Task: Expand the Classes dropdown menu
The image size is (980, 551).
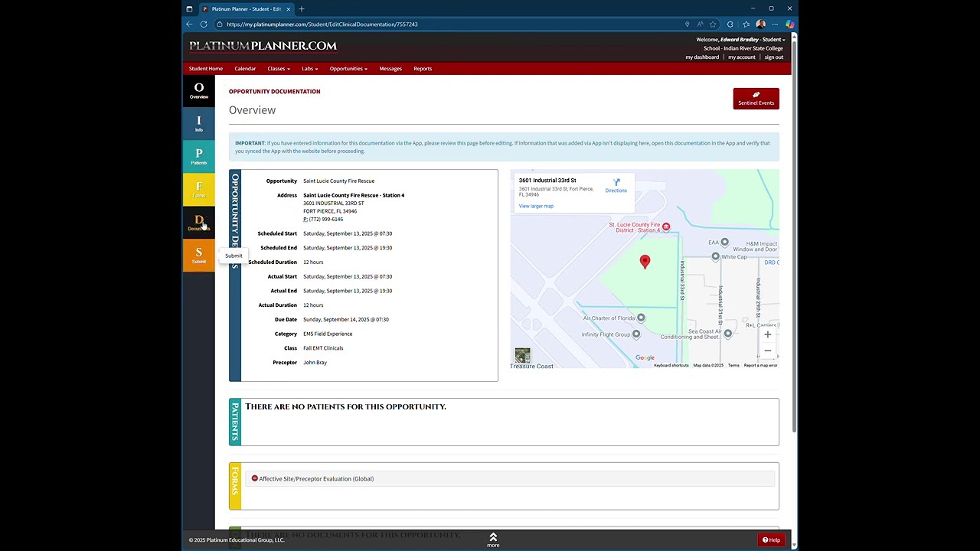Action: coord(279,69)
